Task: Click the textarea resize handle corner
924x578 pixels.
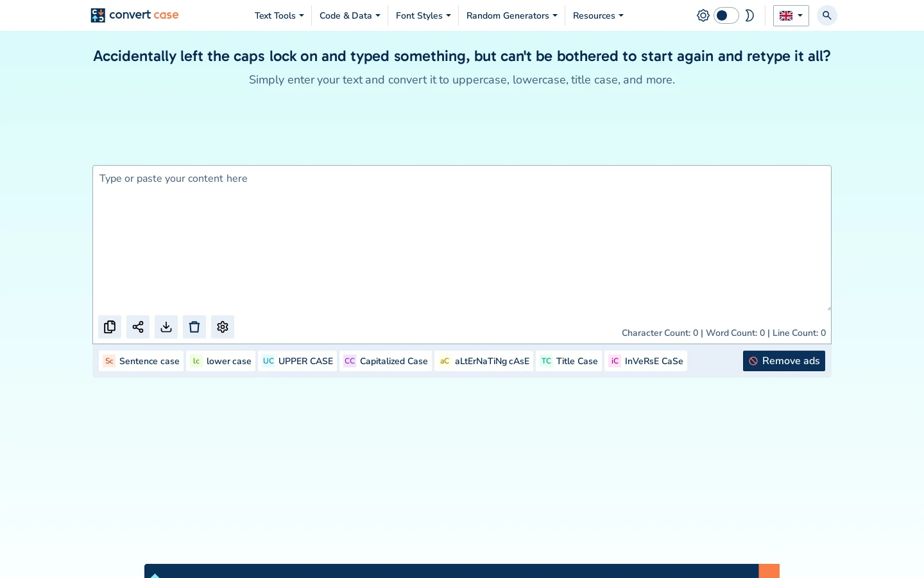Action: pos(828,308)
